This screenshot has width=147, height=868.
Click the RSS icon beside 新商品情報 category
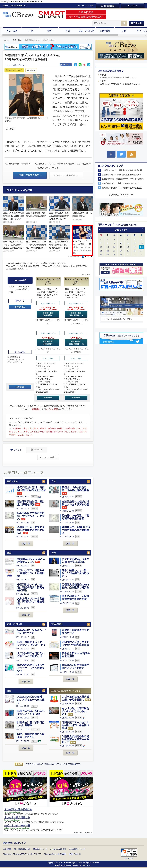click(x=88, y=624)
